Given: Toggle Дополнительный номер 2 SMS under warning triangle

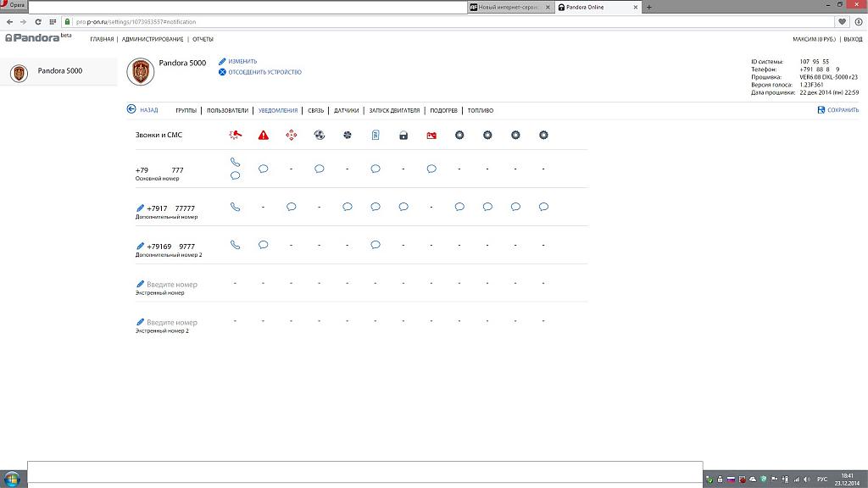Looking at the screenshot, I should [264, 245].
